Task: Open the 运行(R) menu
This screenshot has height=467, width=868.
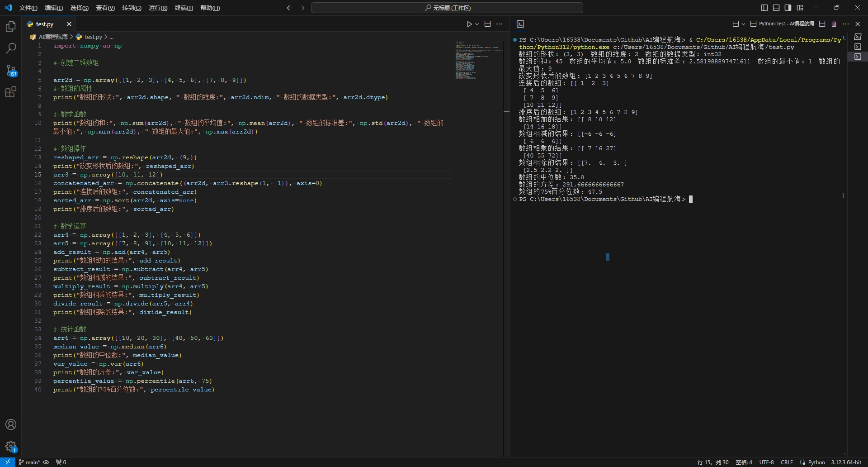Action: (158, 8)
